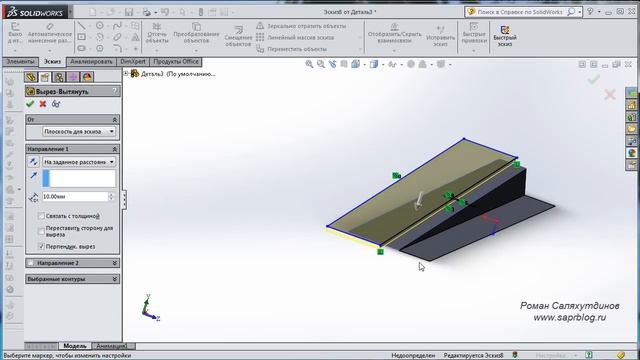Click Zoom to Fit magnifier icon
Viewport: 640px width, 360px height.
[309, 64]
